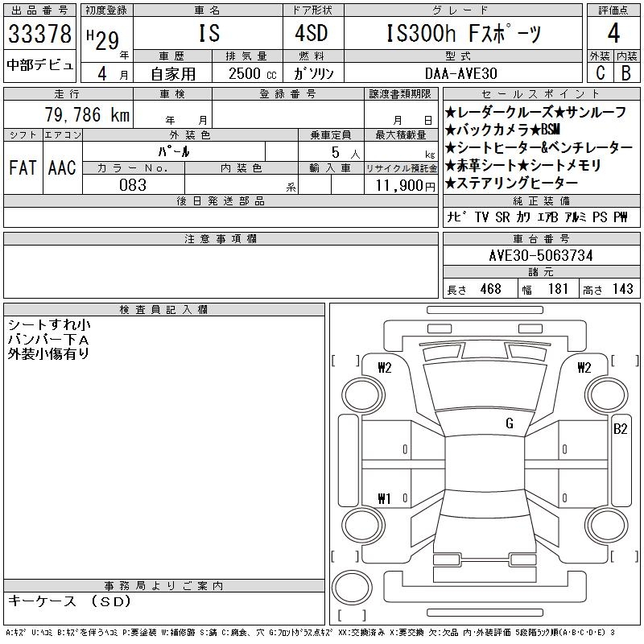Click the grade IS300h Fスポーツ
Screen dimensions: 644x644
pyautogui.click(x=464, y=33)
